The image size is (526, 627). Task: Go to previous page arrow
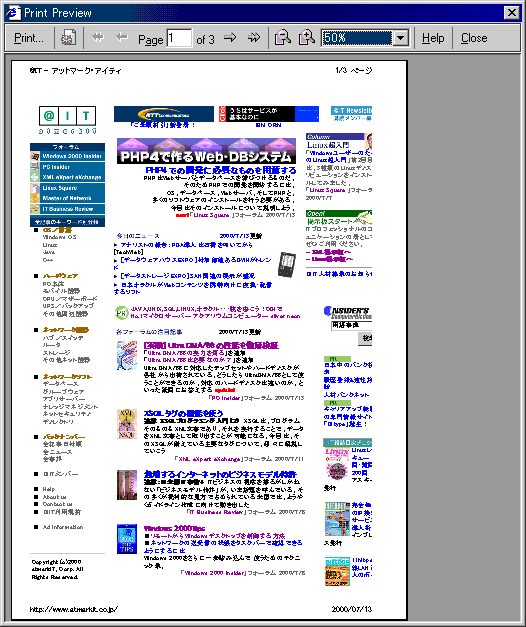click(x=122, y=38)
